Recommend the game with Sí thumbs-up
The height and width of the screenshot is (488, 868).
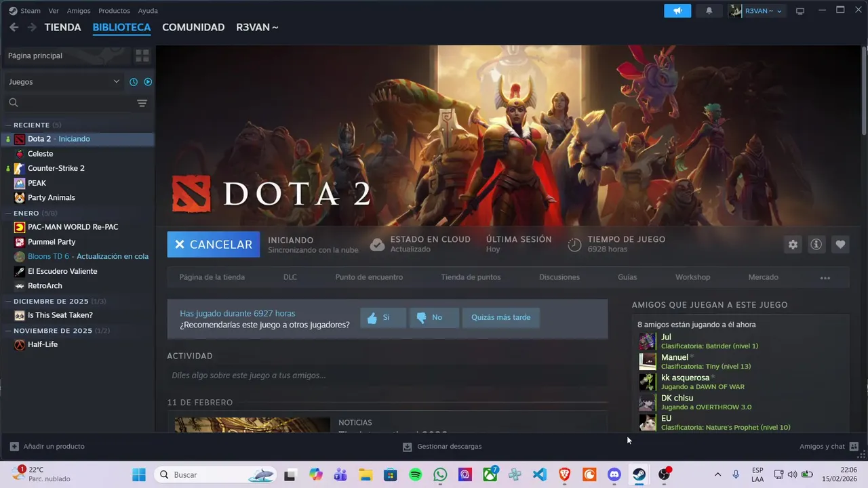[x=383, y=317]
